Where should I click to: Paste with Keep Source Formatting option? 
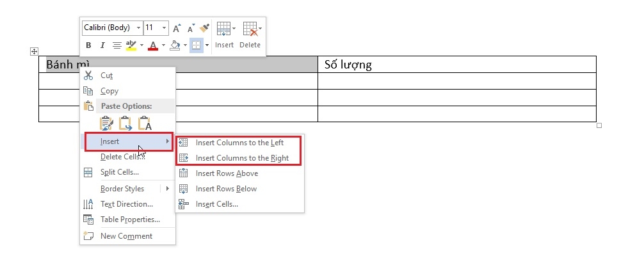tap(107, 124)
